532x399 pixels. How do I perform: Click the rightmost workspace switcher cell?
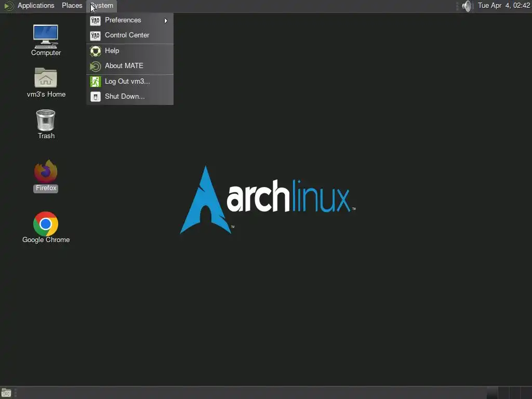coord(526,393)
